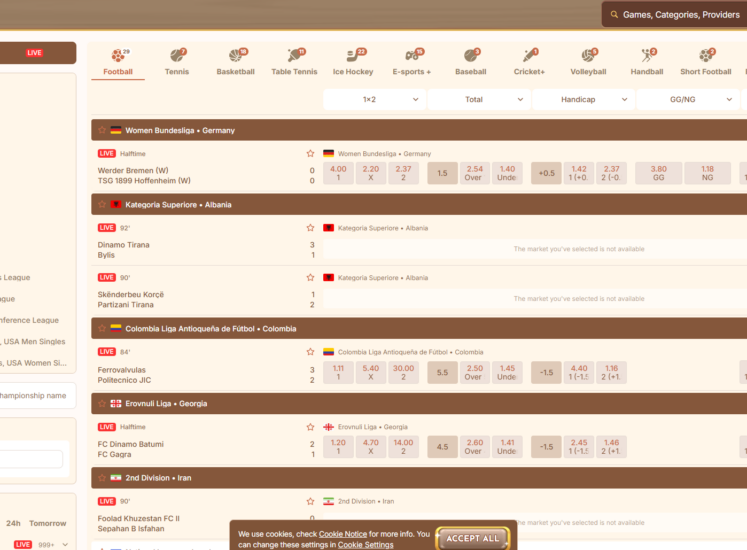Expand the Total market dropdown
This screenshot has width=747, height=550.
point(479,99)
